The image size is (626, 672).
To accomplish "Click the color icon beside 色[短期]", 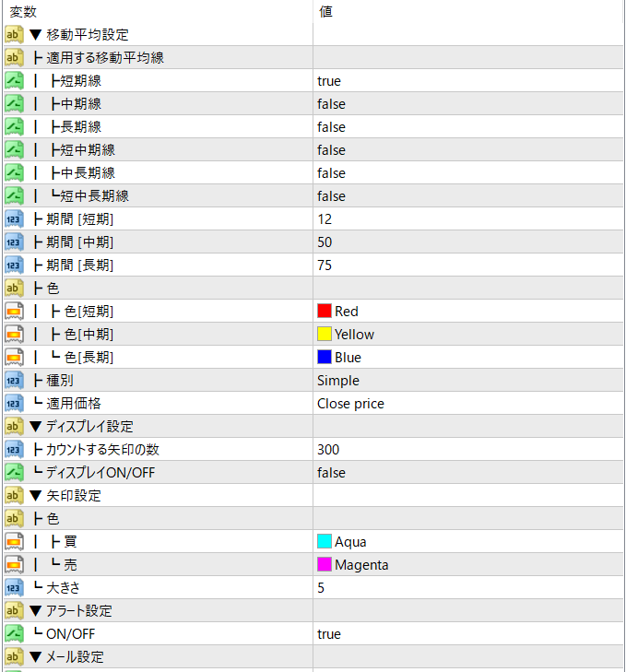I will tap(14, 312).
